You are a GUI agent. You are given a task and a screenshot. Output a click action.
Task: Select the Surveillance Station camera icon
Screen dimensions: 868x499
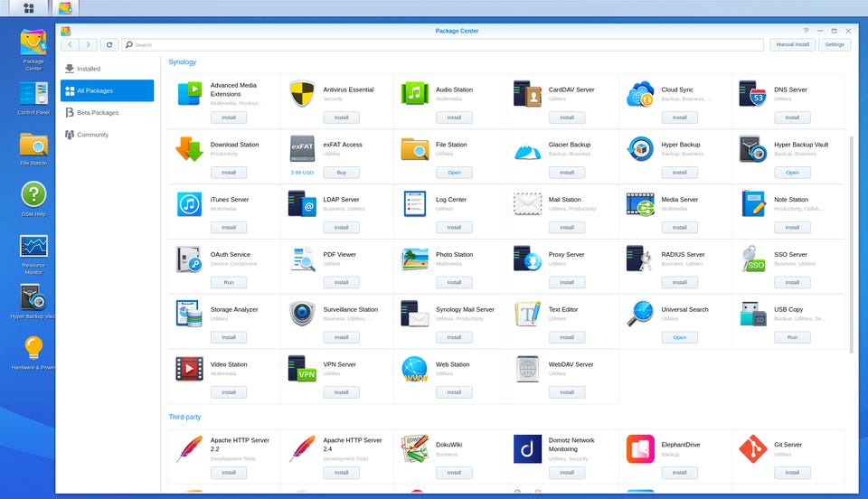pos(302,314)
